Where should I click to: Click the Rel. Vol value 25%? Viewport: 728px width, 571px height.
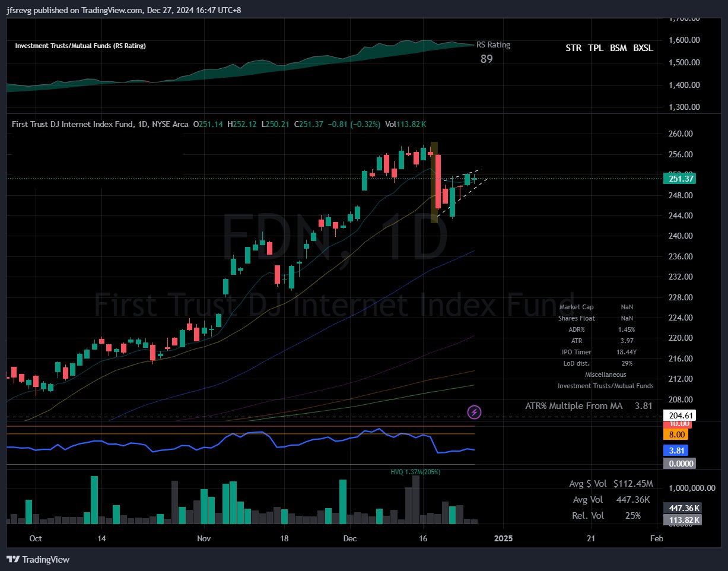(x=633, y=516)
